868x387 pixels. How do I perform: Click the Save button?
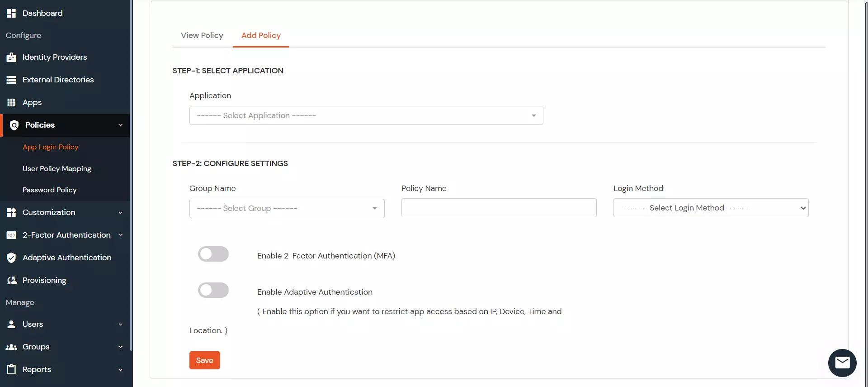click(205, 360)
